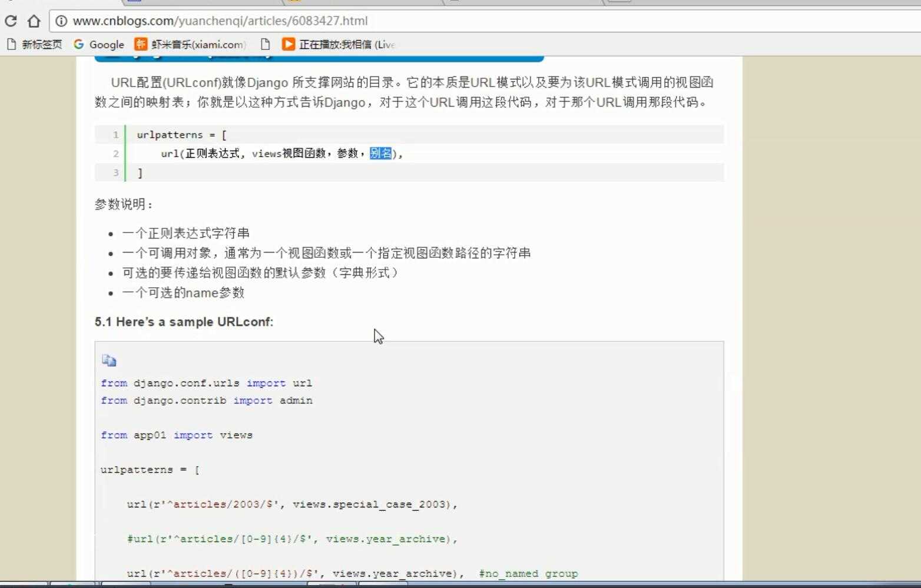Copy the sample URLconf code icon
Screen dimensions: 921x588
pyautogui.click(x=109, y=360)
